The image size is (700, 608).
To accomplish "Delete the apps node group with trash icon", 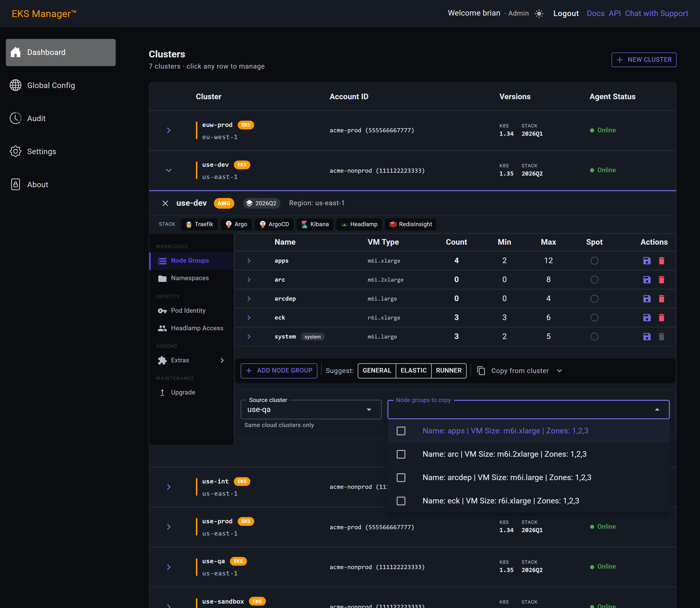I will [x=661, y=260].
